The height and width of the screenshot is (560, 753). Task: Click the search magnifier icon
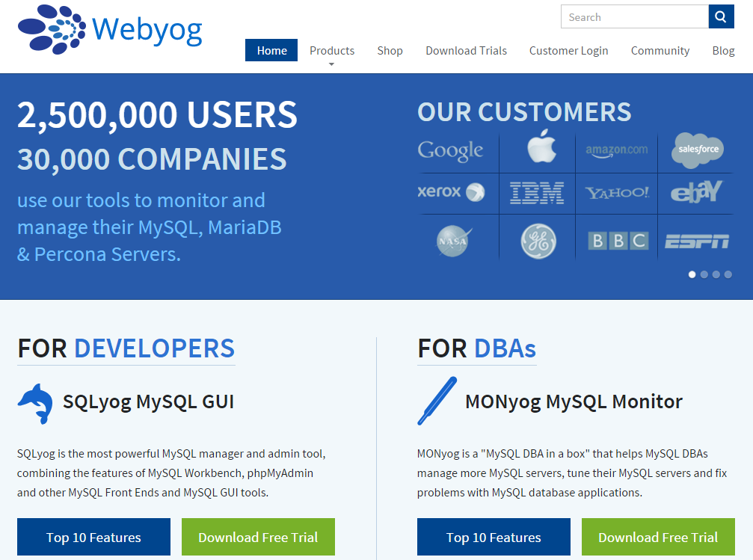[720, 16]
